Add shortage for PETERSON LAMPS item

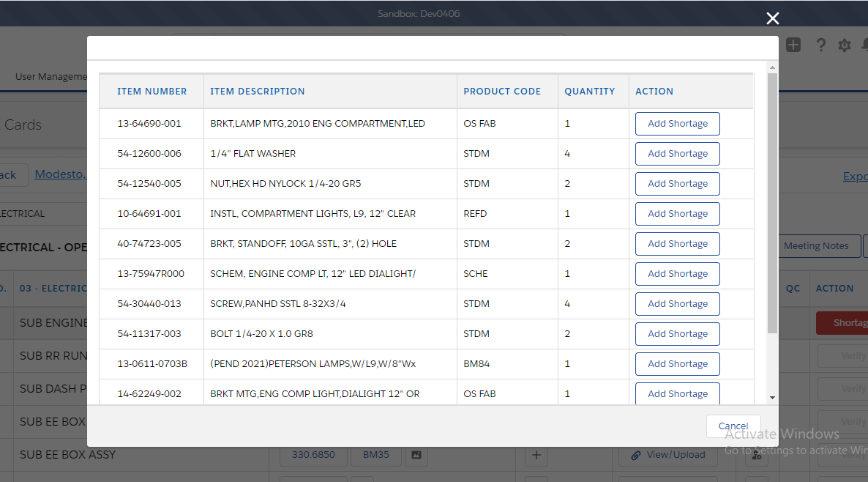[677, 364]
